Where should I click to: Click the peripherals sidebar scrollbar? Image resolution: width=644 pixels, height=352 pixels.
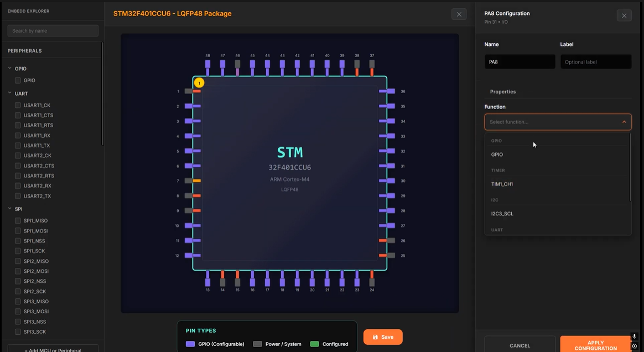tap(103, 94)
